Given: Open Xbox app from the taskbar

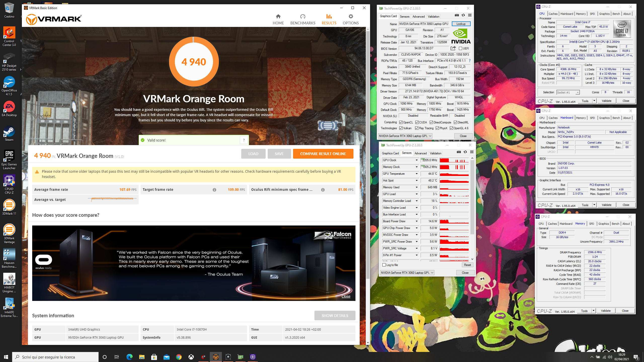Looking at the screenshot, I should (x=191, y=357).
